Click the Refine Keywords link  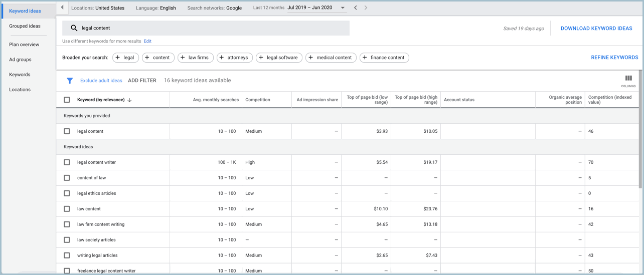click(x=614, y=58)
